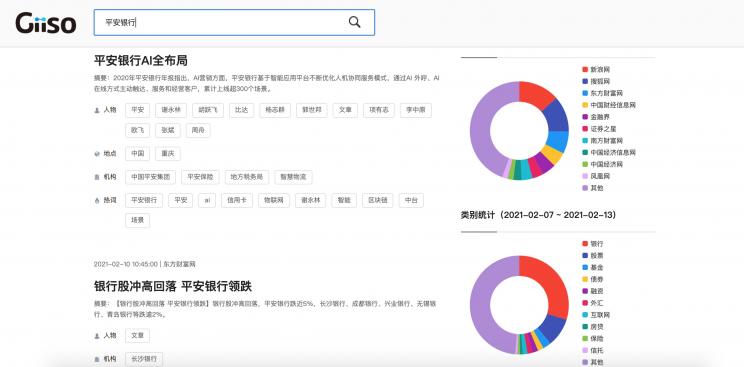Select the 场景 hot word tag
This screenshot has height=367, width=744.
(138, 220)
